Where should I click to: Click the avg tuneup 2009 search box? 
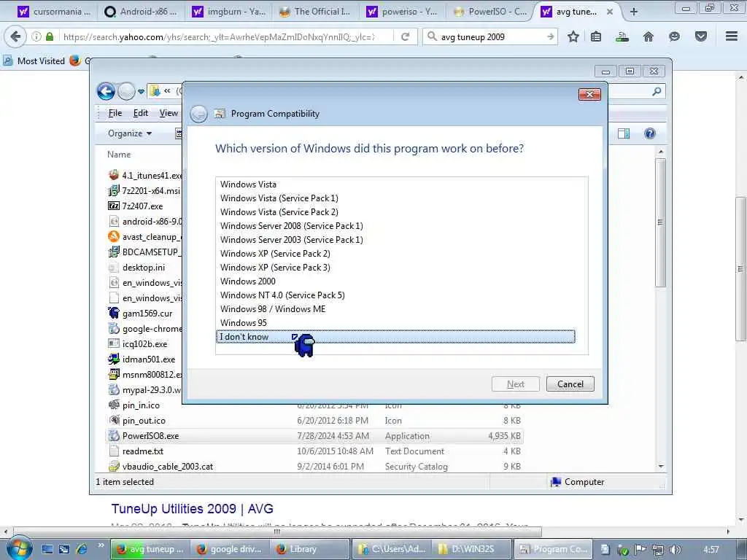489,36
